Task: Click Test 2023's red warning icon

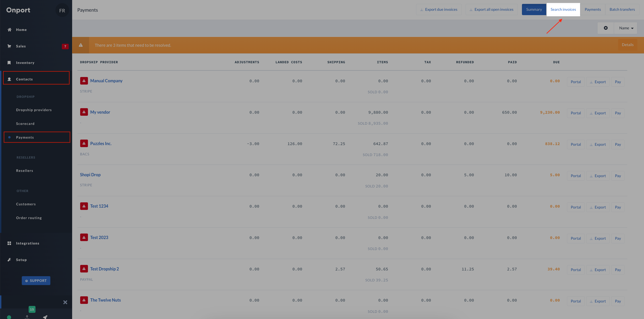Action: [84, 237]
